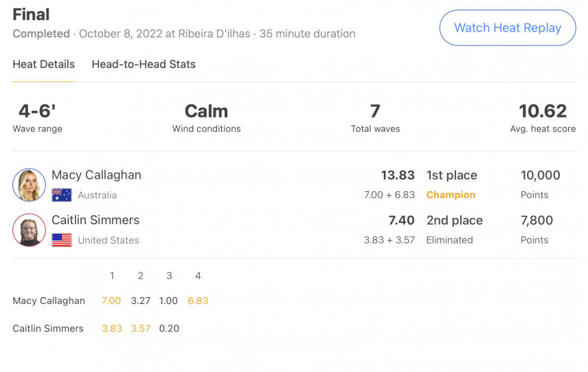Click Caitlin Simmers' 3.83 wave score
The height and width of the screenshot is (372, 588).
112,329
